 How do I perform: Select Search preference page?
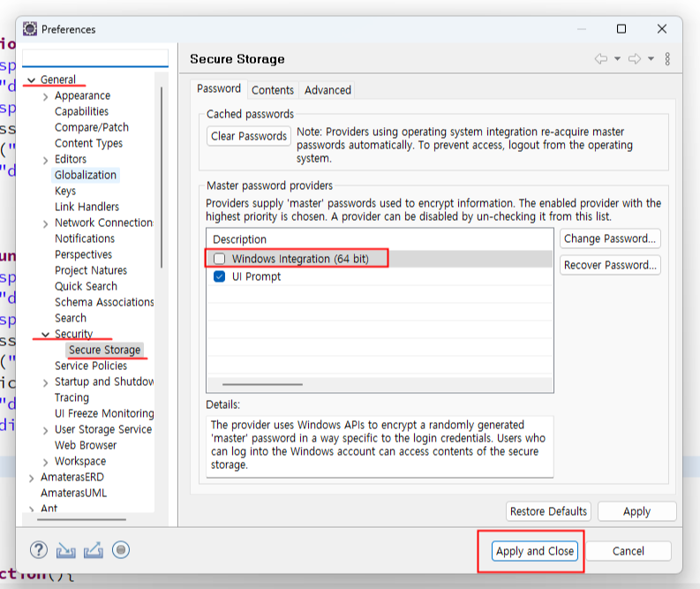(x=70, y=318)
